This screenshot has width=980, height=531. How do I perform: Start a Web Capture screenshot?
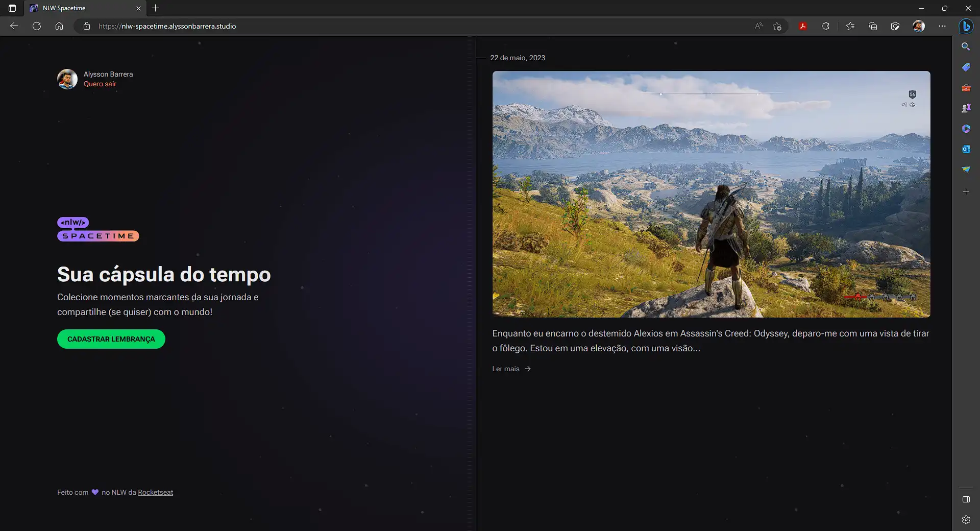coord(895,26)
